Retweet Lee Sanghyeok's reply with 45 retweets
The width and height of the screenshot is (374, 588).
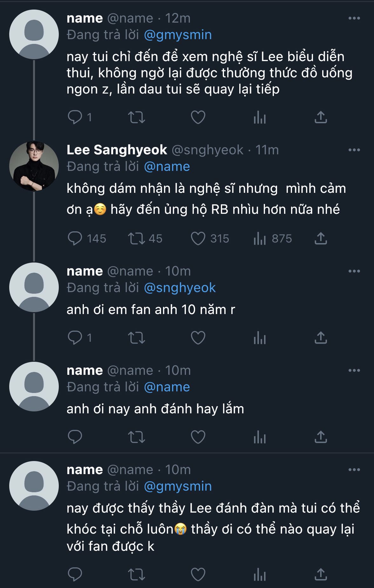[136, 239]
